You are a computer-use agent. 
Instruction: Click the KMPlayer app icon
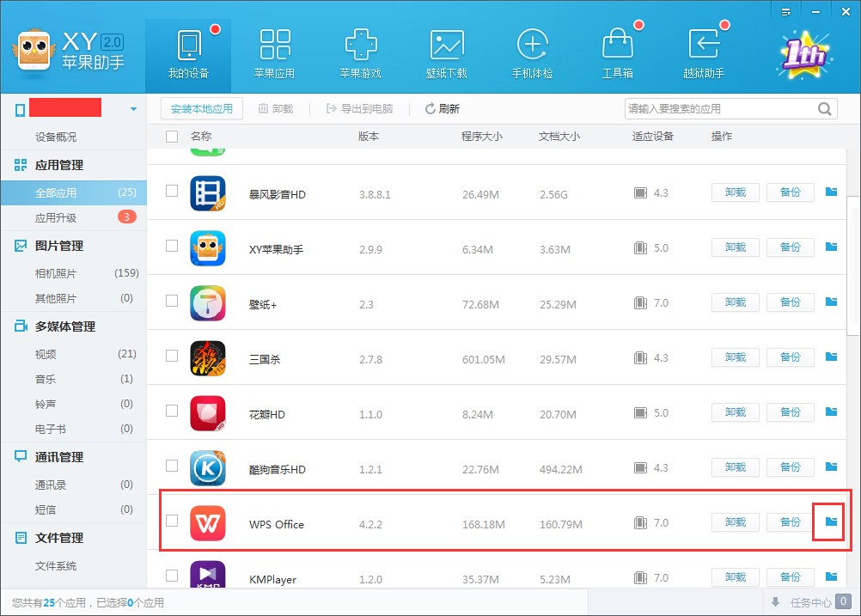tap(208, 574)
